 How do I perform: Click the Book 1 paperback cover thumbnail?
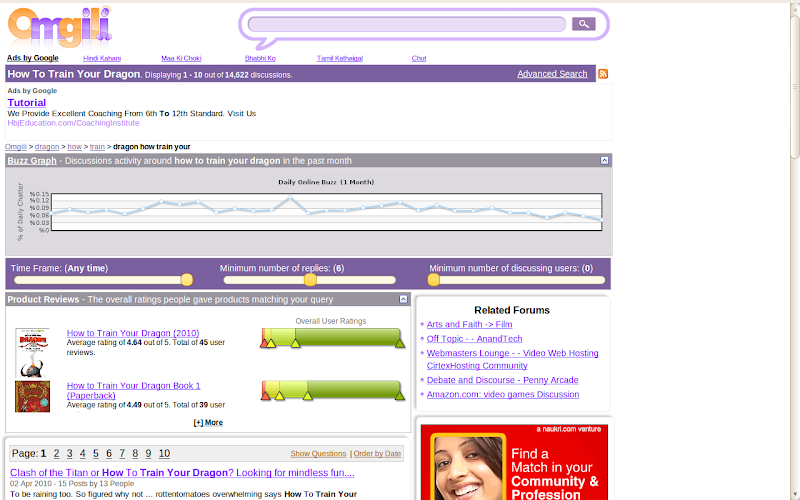(x=32, y=396)
